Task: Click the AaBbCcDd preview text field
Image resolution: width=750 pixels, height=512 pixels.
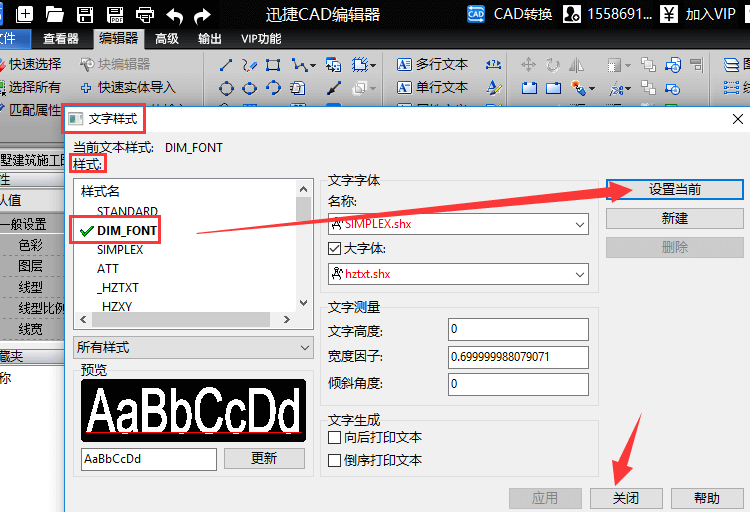Action: [x=149, y=459]
